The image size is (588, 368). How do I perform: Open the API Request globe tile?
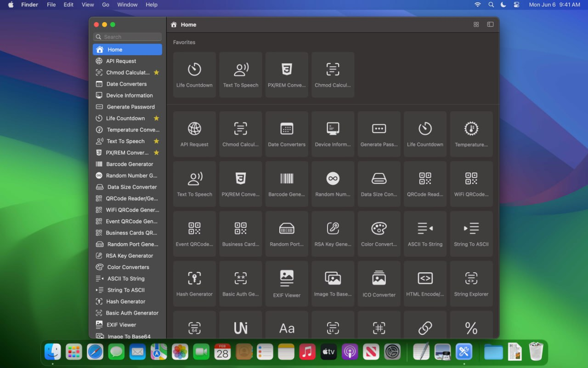pos(194,134)
